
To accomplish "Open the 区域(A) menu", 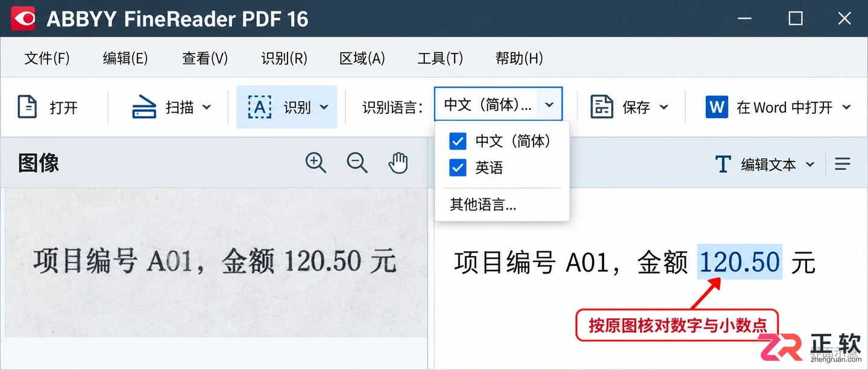I will pos(362,58).
